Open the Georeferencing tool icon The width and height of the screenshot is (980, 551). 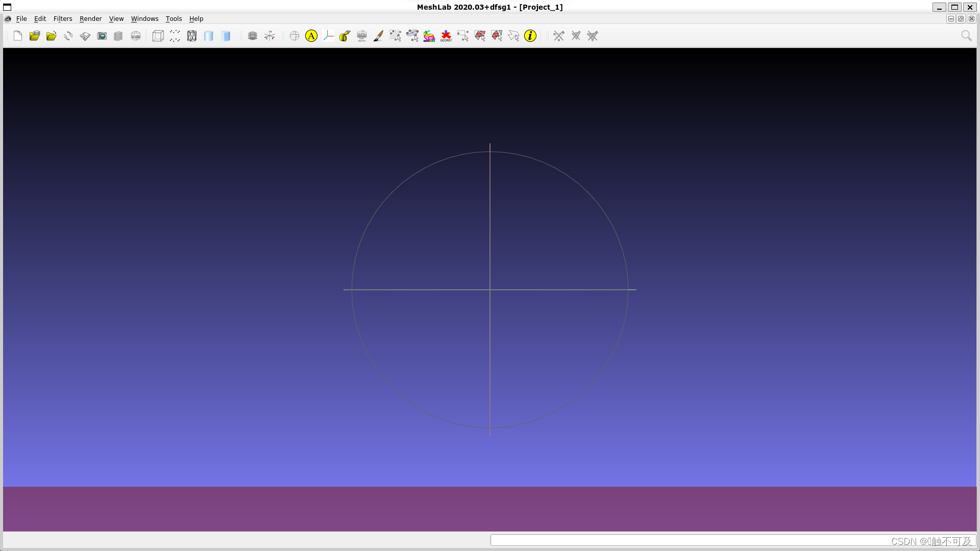446,36
